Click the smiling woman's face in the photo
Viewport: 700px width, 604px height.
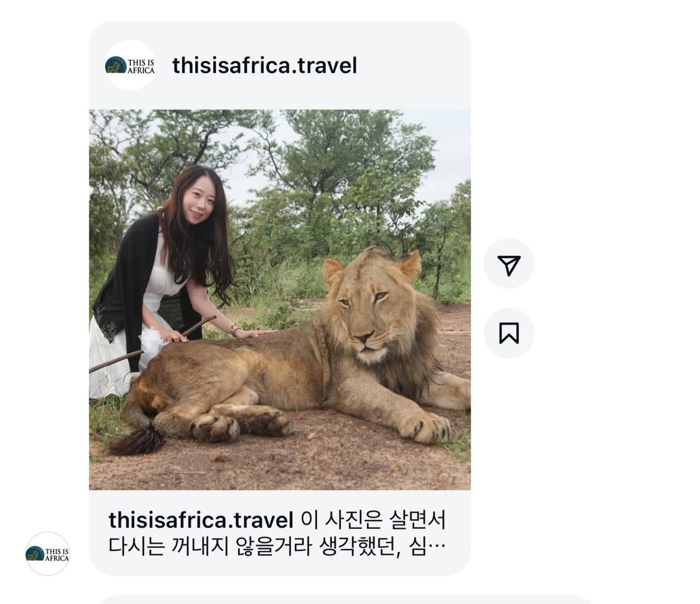(198, 201)
